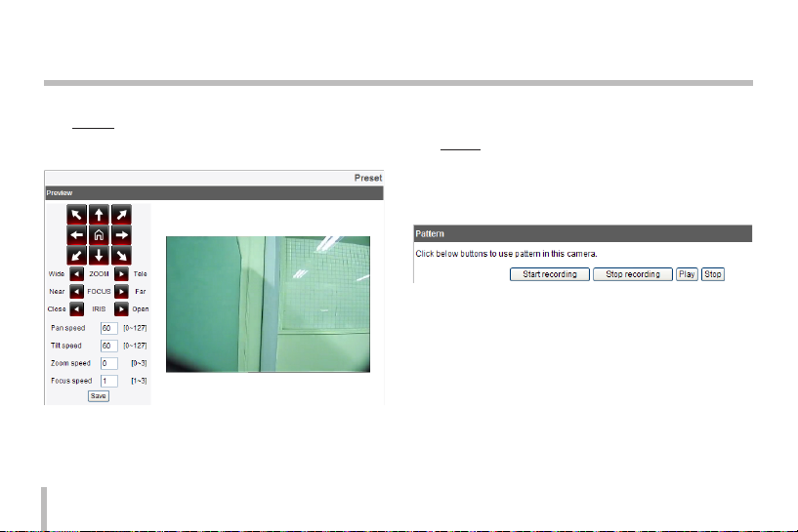This screenshot has height=532, width=798.
Task: Click the camera preview image
Action: [268, 305]
